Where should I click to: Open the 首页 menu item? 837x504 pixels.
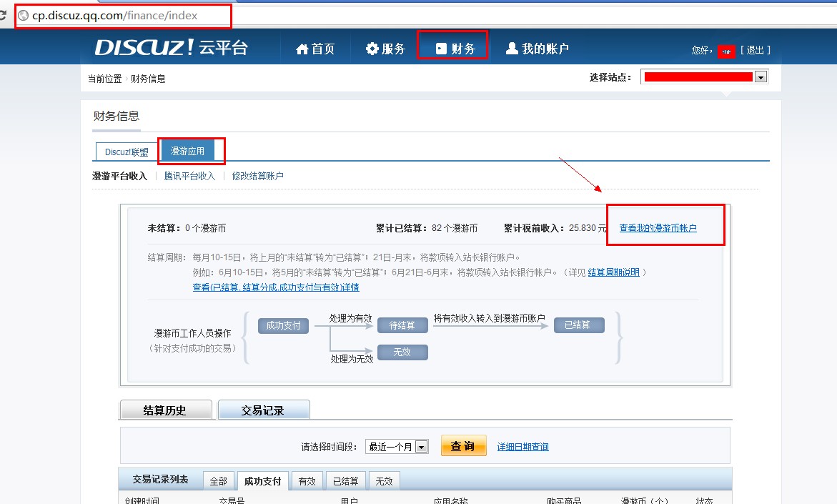pos(315,49)
